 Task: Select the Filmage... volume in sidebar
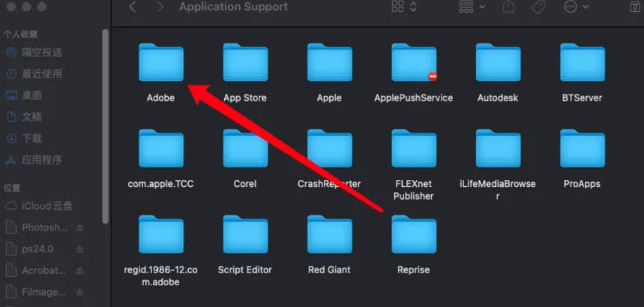pyautogui.click(x=37, y=292)
